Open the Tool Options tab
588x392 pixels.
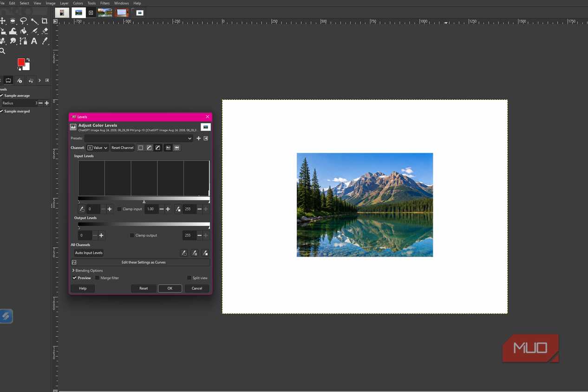[8, 80]
